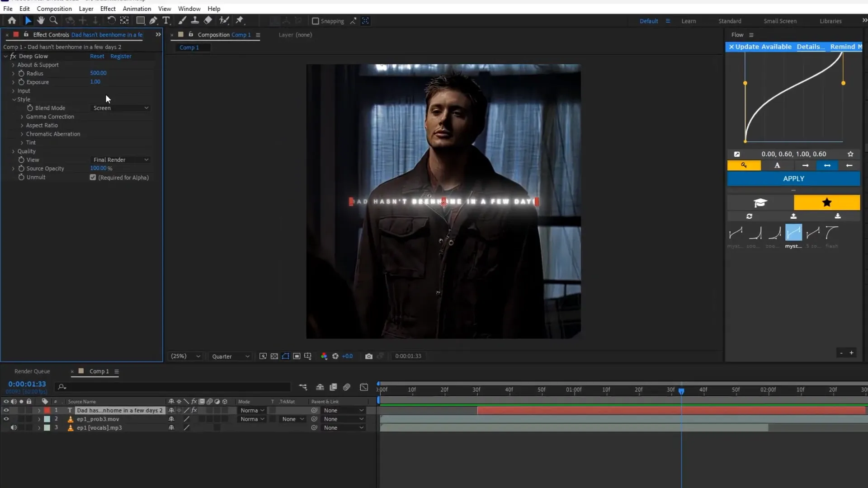Viewport: 868px width, 488px height.
Task: Expand the Quality group
Action: (x=13, y=151)
